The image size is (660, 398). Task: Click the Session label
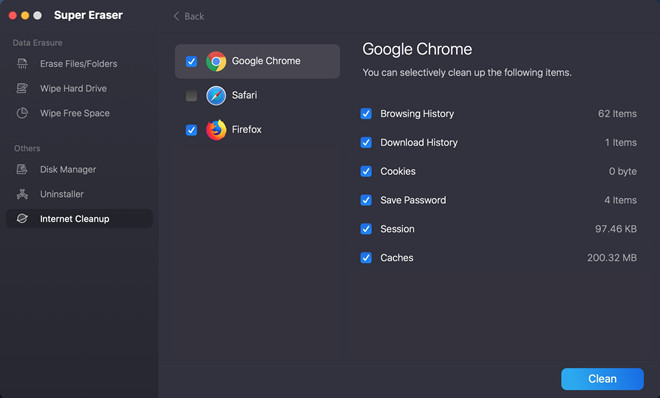tap(397, 229)
